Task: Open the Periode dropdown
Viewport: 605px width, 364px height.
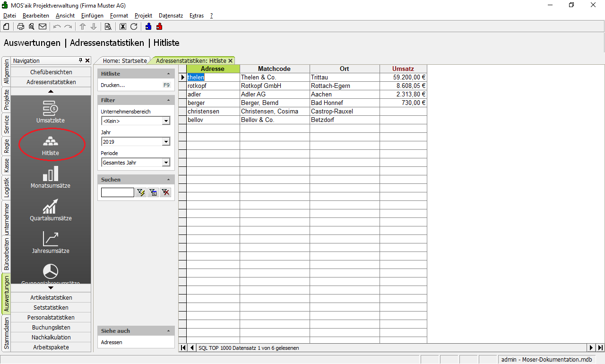Action: click(165, 163)
